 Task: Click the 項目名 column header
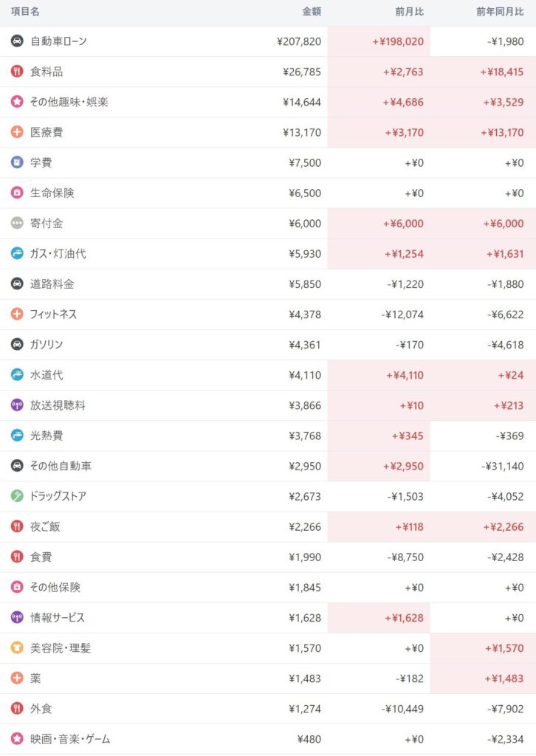26,13
